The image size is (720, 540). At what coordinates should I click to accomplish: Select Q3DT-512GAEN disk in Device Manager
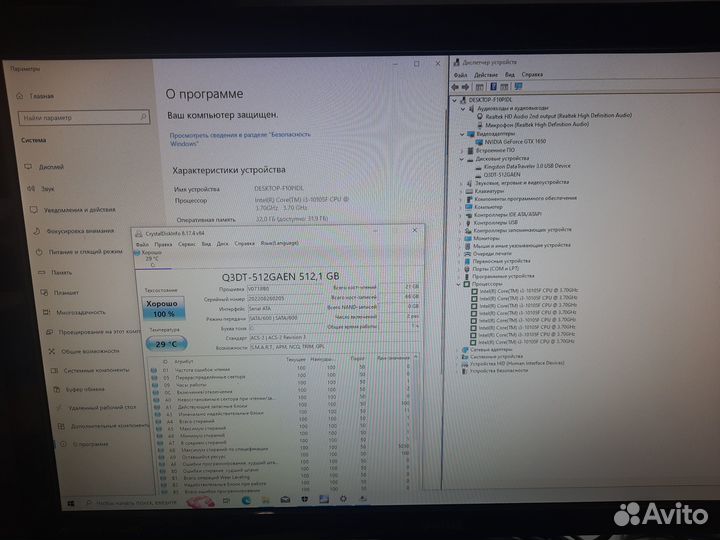502,174
